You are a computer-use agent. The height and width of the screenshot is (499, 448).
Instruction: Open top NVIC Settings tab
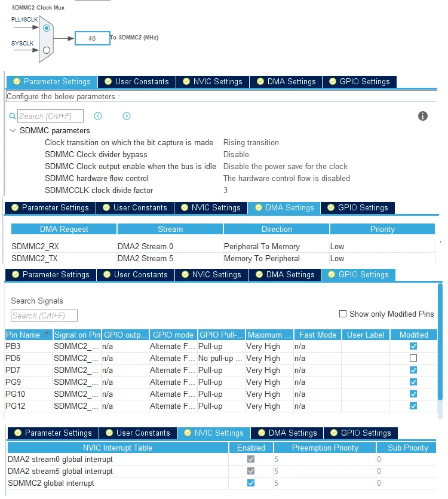(x=213, y=82)
